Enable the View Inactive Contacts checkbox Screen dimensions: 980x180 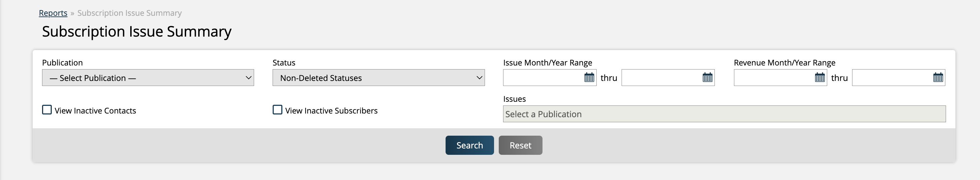coord(47,110)
